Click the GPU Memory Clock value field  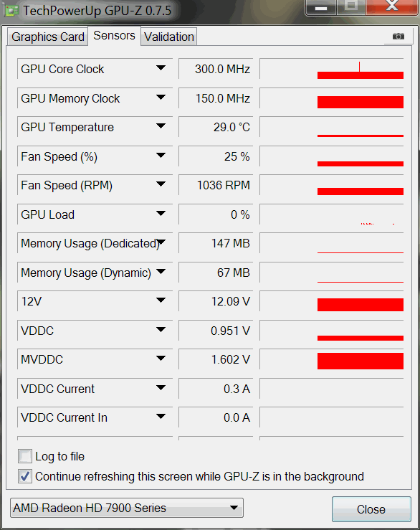point(216,98)
